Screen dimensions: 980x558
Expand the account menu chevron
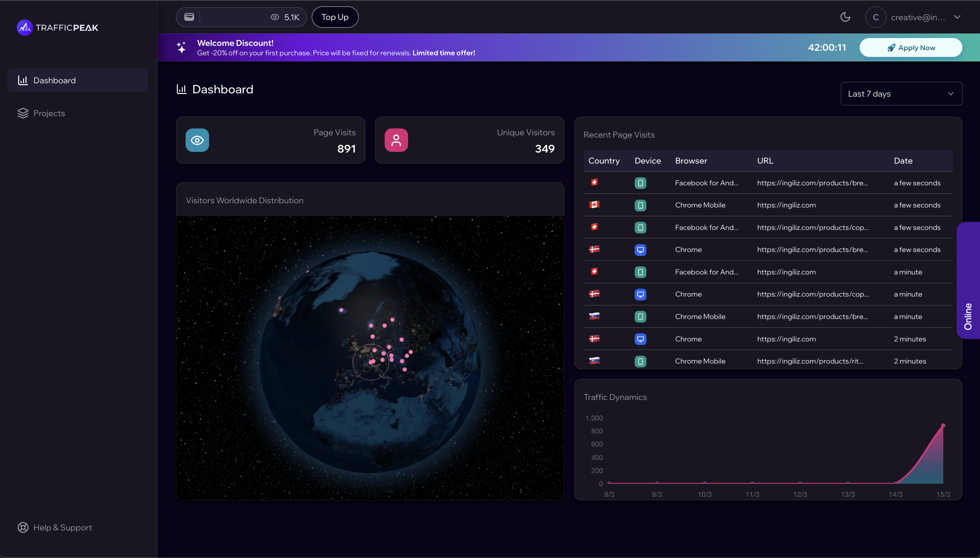[957, 17]
